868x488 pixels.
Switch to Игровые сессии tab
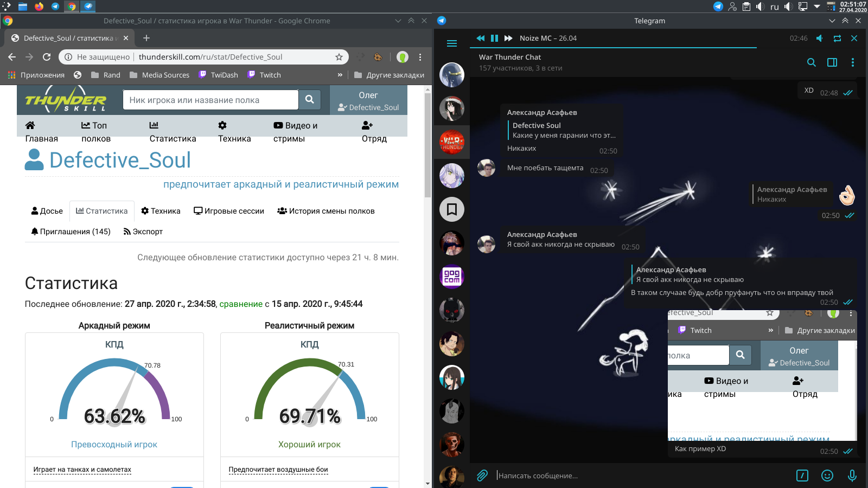coord(229,211)
